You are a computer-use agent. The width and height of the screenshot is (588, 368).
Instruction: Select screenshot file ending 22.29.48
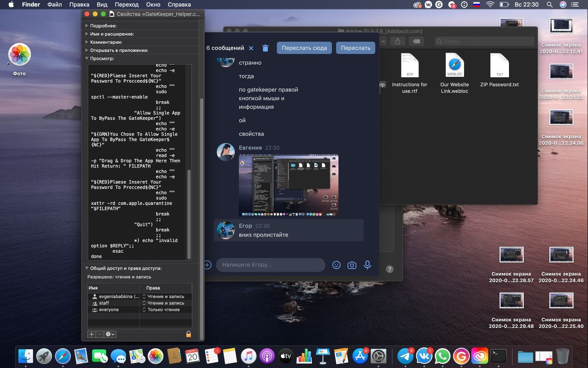[512, 310]
